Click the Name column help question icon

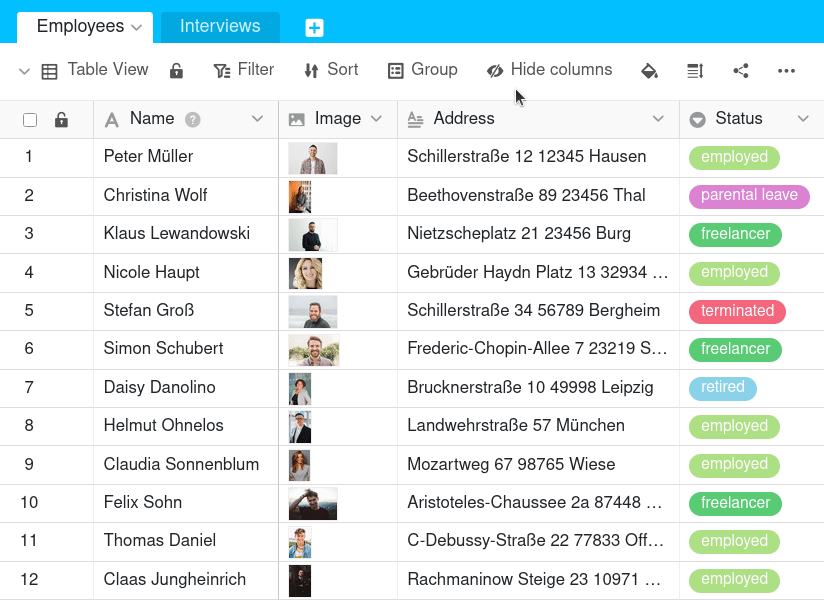click(193, 119)
